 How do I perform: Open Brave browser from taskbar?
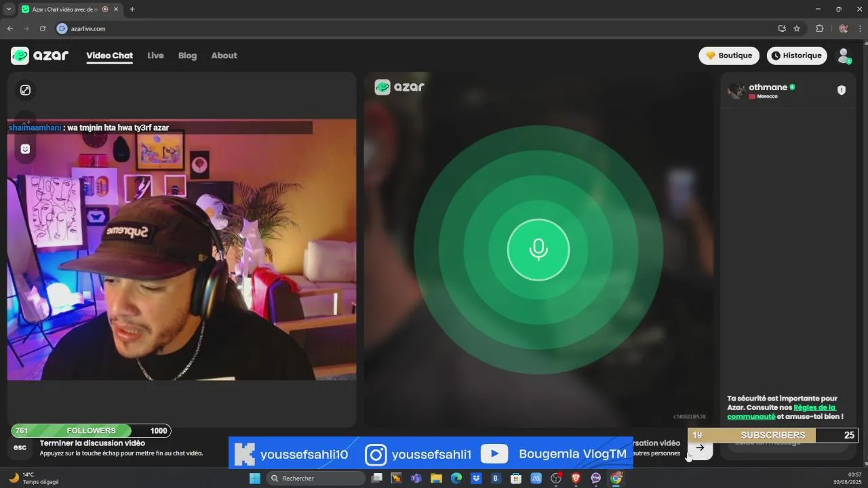click(x=576, y=479)
